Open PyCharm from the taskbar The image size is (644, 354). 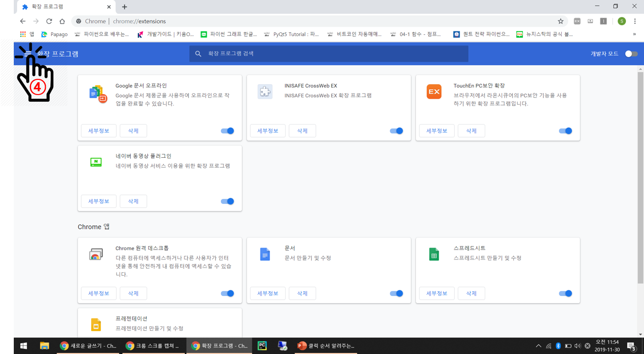262,346
